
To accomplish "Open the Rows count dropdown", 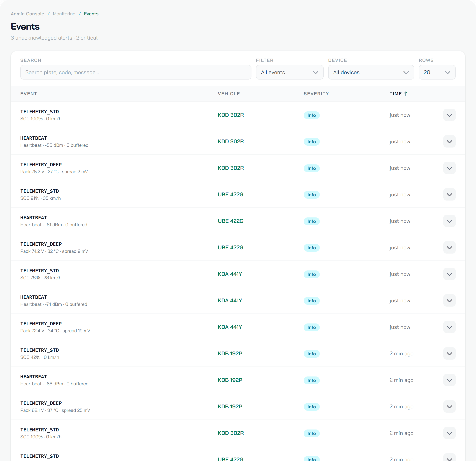I will click(437, 72).
